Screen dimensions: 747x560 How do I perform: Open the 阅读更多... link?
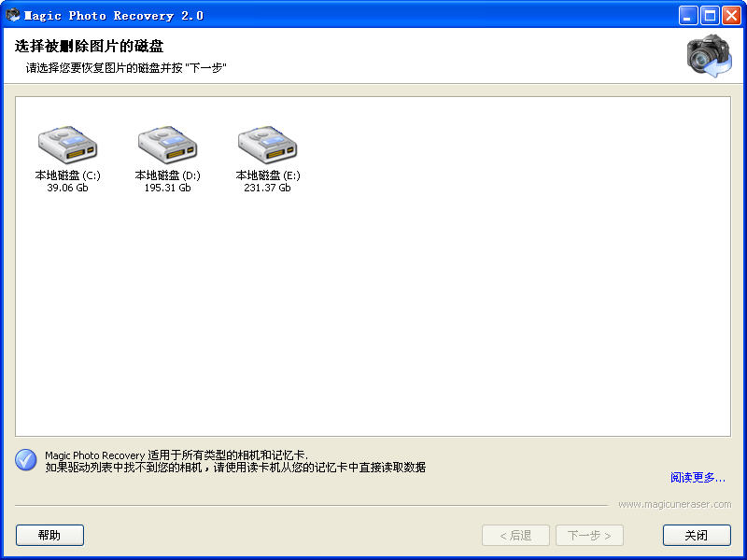pos(698,478)
